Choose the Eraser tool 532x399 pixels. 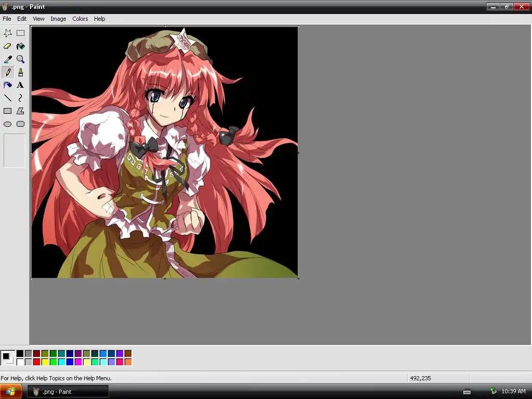tap(7, 46)
